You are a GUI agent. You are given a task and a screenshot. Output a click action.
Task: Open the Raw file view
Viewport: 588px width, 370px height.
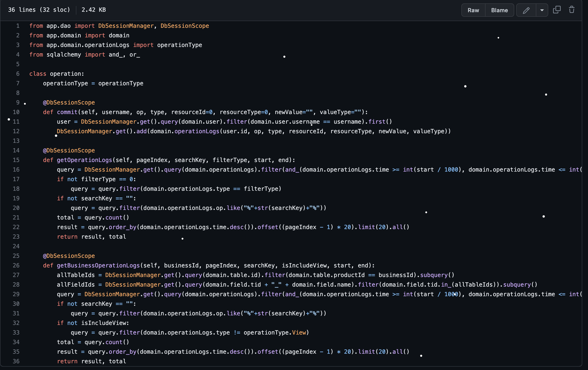(473, 10)
